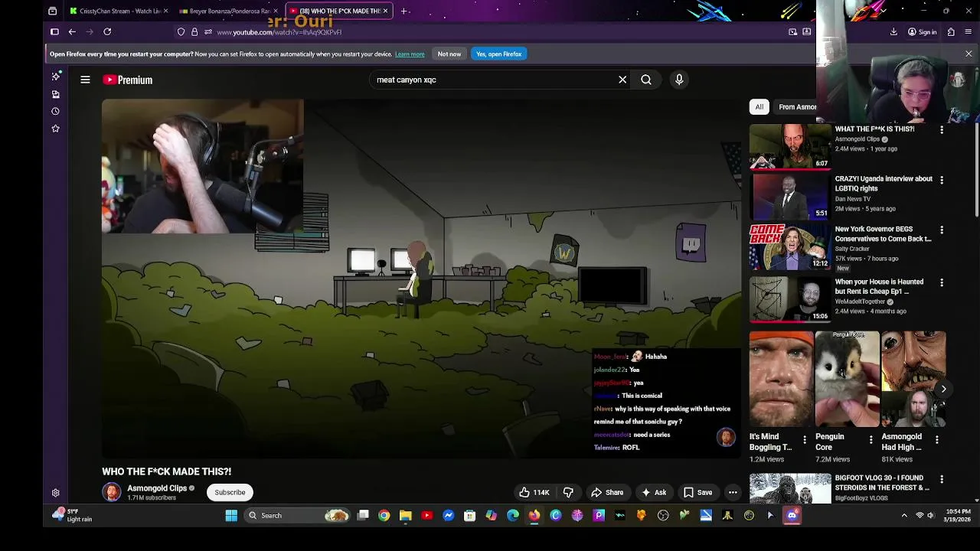Save the video to a playlist
980x551 pixels.
697,493
